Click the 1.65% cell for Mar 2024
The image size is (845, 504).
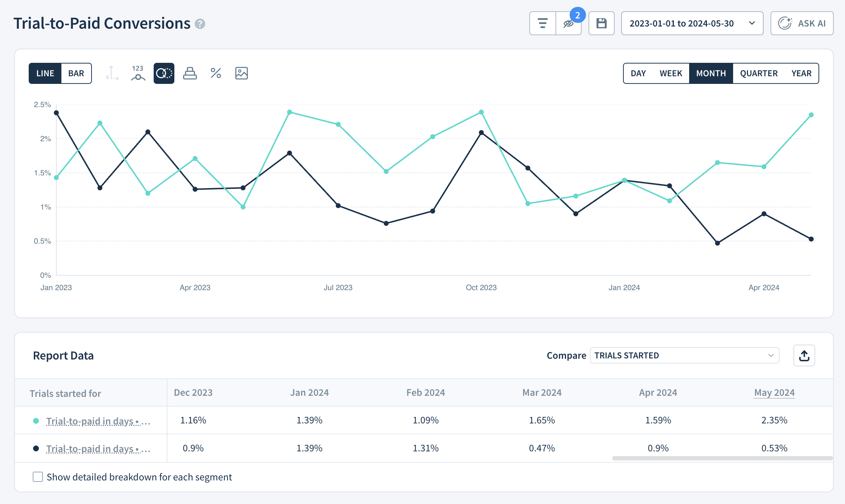click(542, 420)
